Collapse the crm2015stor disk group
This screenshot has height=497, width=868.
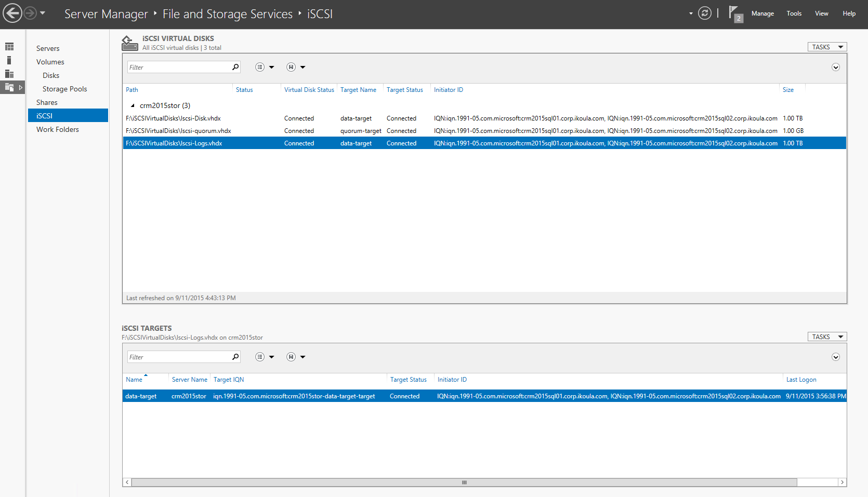[134, 105]
